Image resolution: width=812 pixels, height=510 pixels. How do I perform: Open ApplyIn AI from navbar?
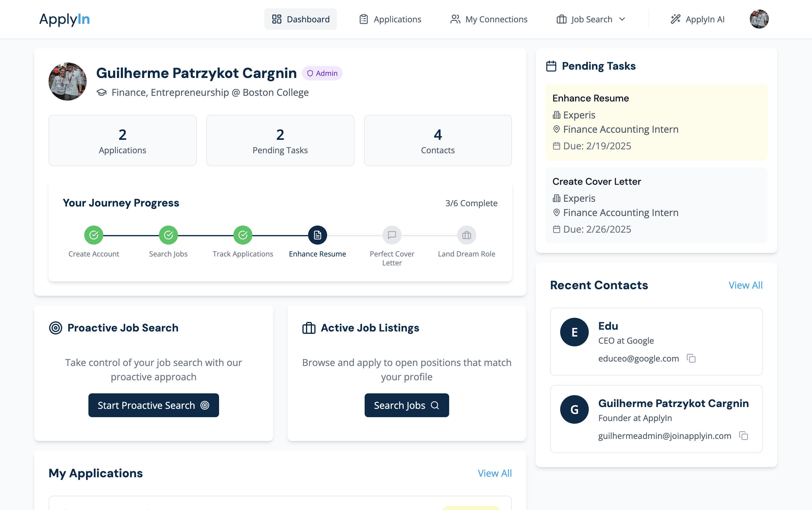(697, 19)
